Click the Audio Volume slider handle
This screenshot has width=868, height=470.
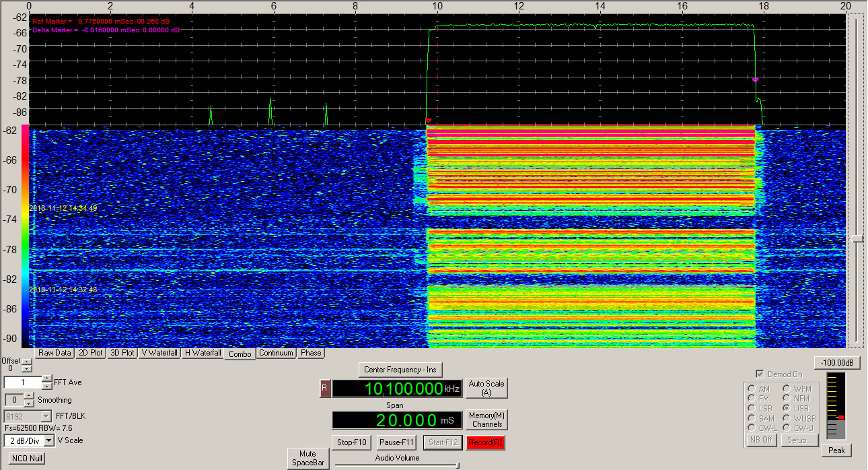point(458,465)
